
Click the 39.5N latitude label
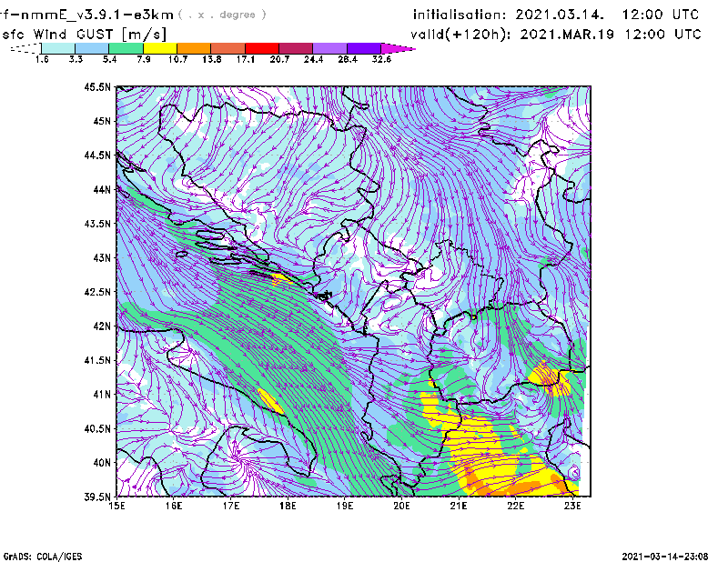[x=97, y=497]
